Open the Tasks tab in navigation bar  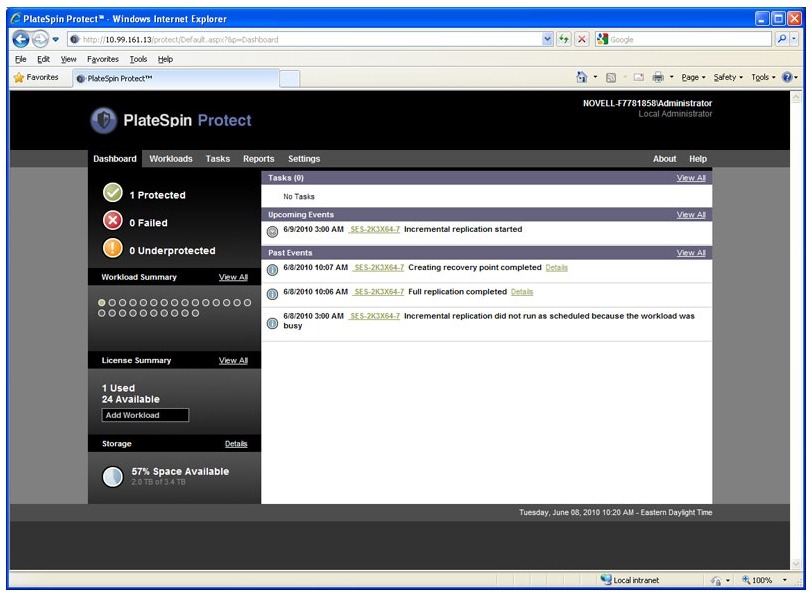[218, 158]
